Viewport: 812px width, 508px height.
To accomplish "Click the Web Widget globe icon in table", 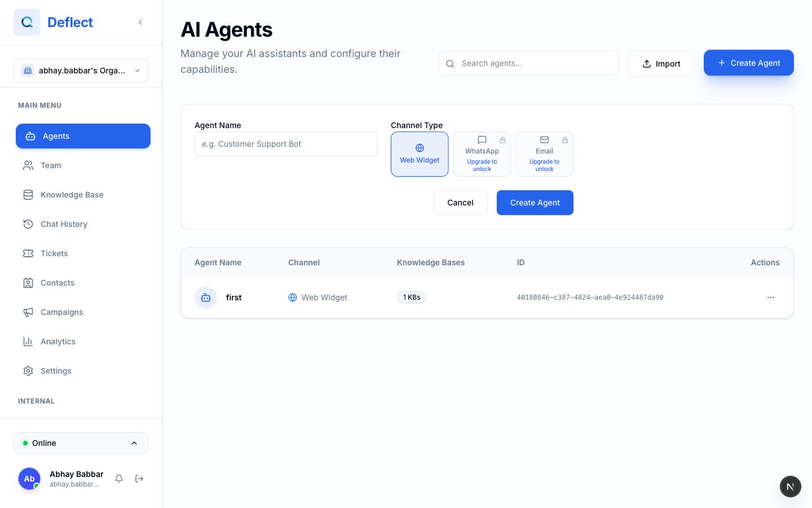I will [x=293, y=297].
